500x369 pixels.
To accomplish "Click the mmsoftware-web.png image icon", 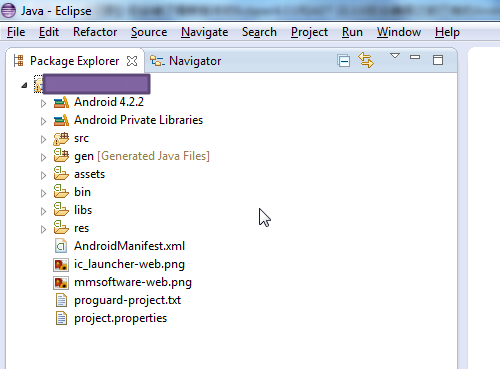I will (x=61, y=283).
